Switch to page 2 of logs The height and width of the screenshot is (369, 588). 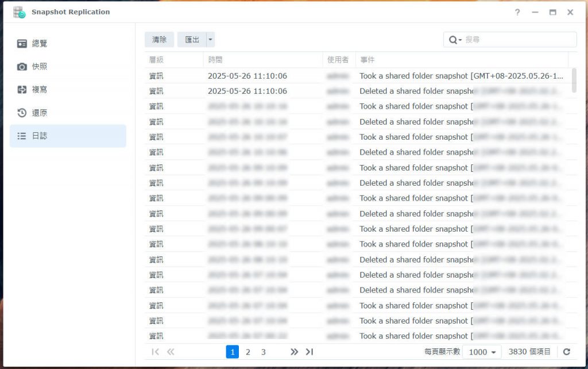248,352
